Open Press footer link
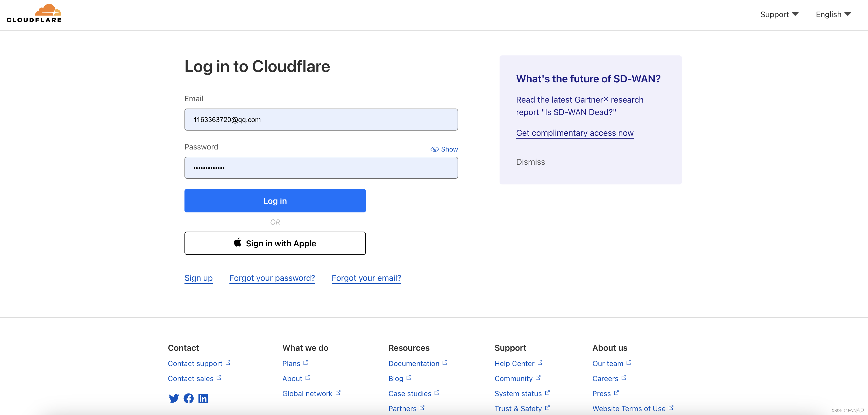Image resolution: width=868 pixels, height=415 pixels. click(x=606, y=393)
